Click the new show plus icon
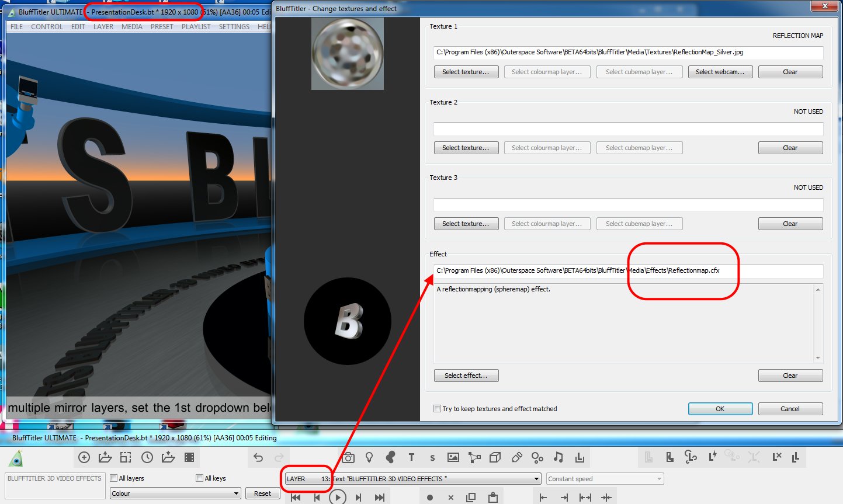This screenshot has height=504, width=843. coord(84,457)
